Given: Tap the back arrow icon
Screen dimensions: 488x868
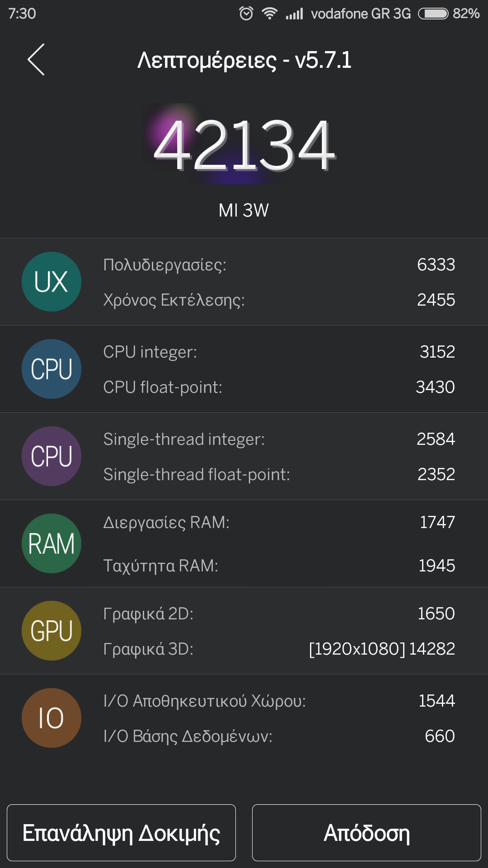Looking at the screenshot, I should (36, 60).
